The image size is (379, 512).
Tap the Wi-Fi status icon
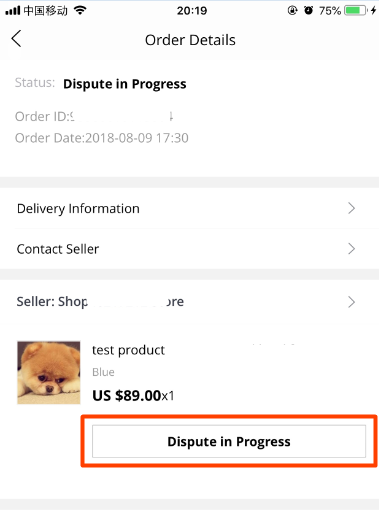click(80, 10)
